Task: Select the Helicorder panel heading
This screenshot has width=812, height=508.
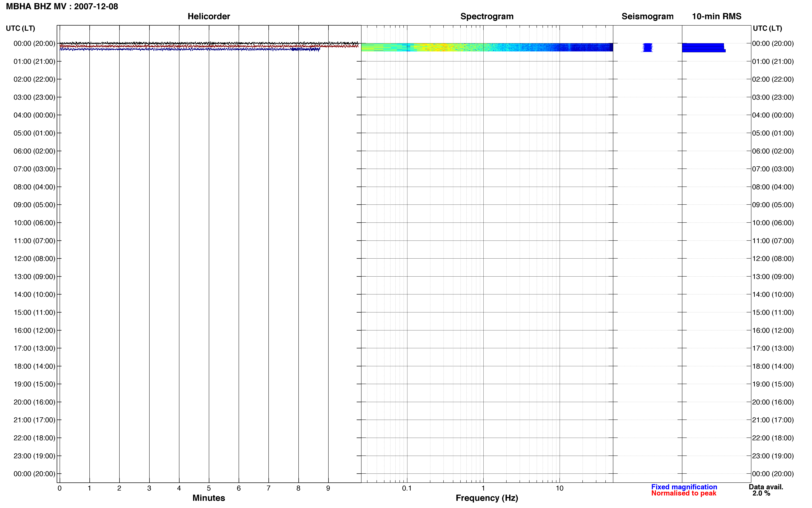Action: click(209, 16)
